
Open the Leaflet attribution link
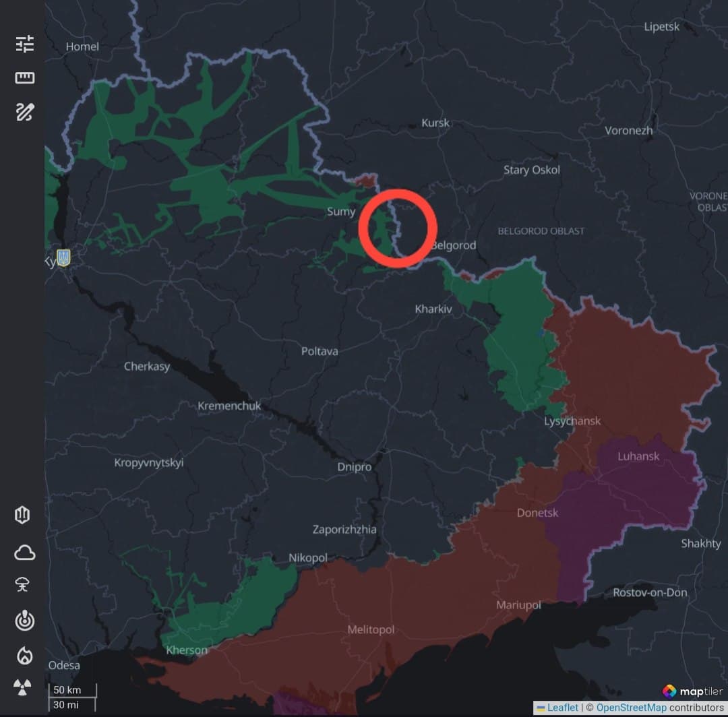tap(562, 708)
